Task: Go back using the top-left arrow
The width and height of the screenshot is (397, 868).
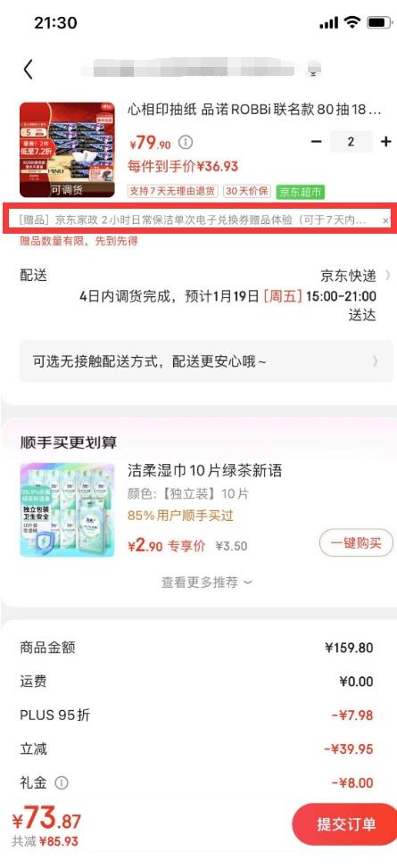Action: [x=29, y=70]
